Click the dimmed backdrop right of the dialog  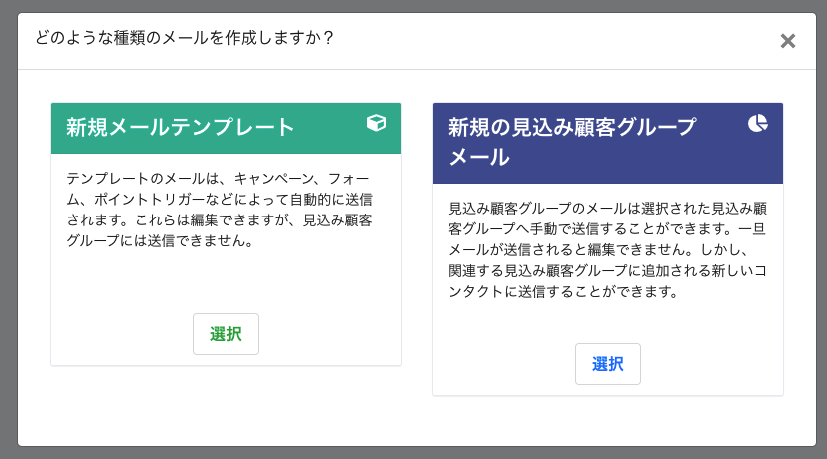click(820, 230)
